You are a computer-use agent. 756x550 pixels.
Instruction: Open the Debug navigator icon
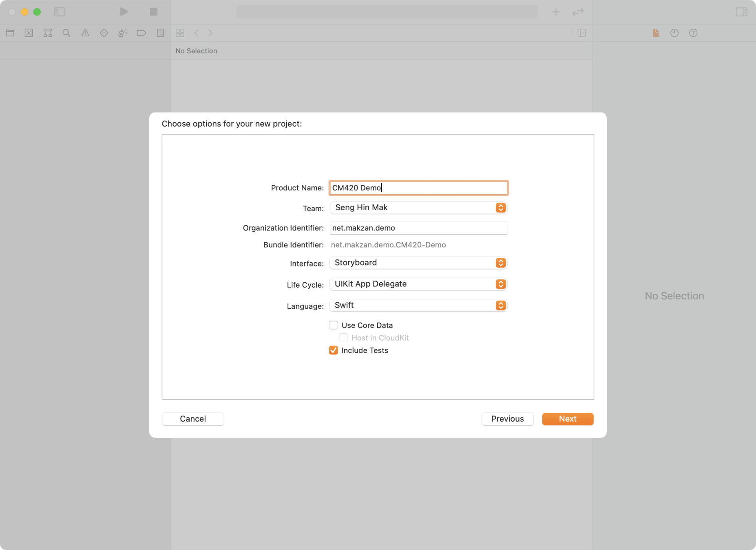click(x=123, y=33)
